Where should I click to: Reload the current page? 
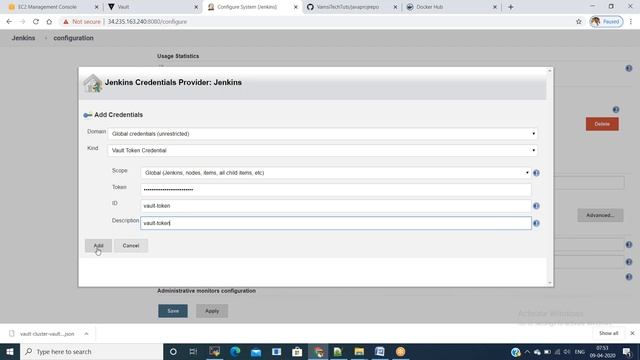point(36,22)
